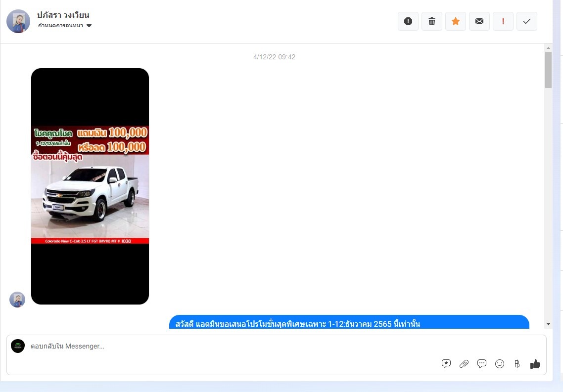
Task: Open saved replies star bubble icon
Action: (446, 364)
